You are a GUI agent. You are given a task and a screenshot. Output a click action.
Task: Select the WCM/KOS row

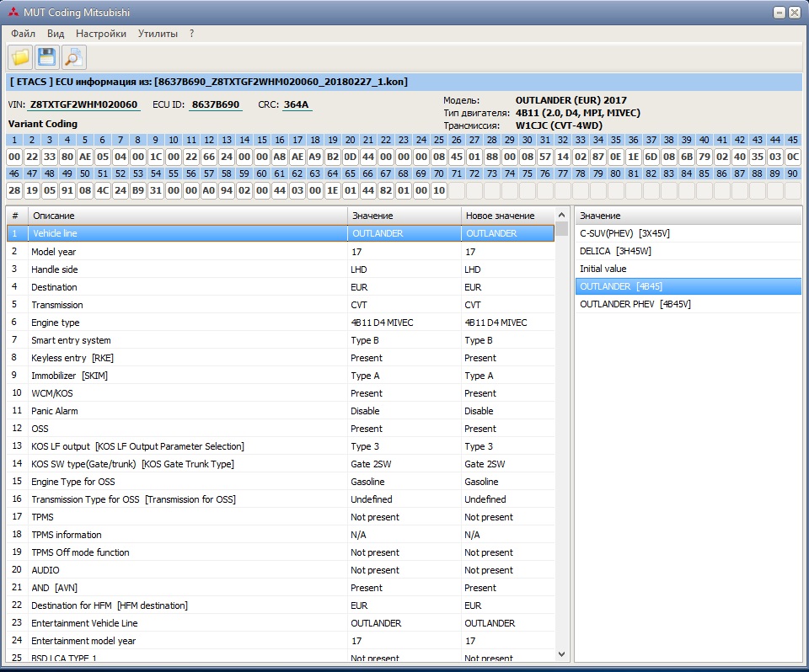[x=281, y=393]
